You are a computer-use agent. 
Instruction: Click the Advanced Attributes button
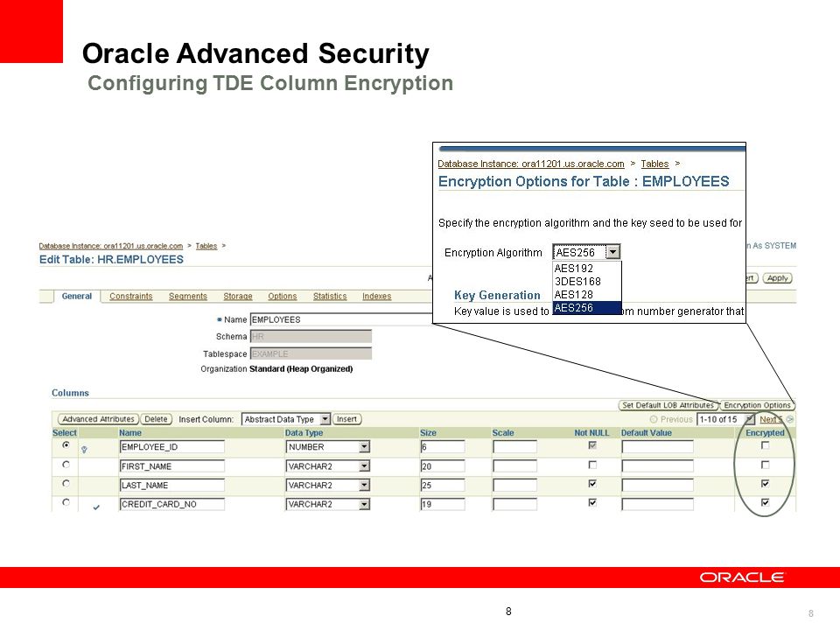(98, 419)
